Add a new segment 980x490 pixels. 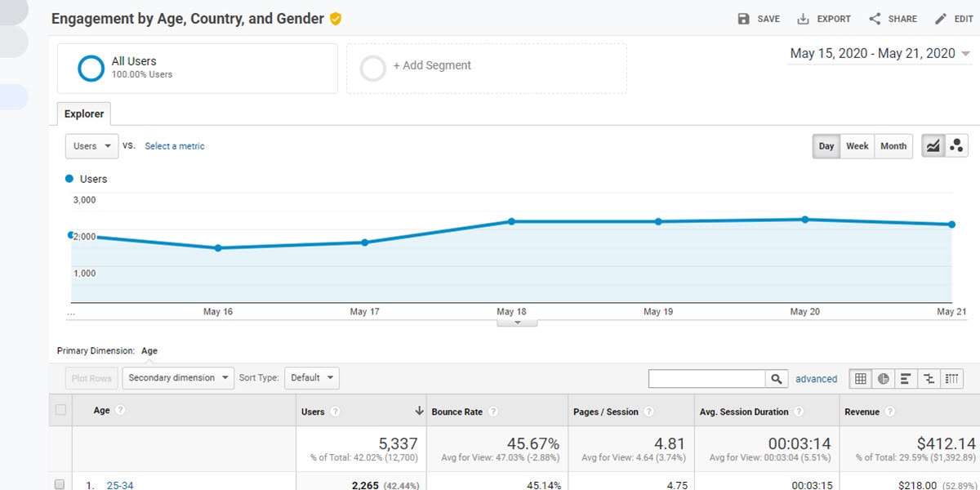(487, 68)
